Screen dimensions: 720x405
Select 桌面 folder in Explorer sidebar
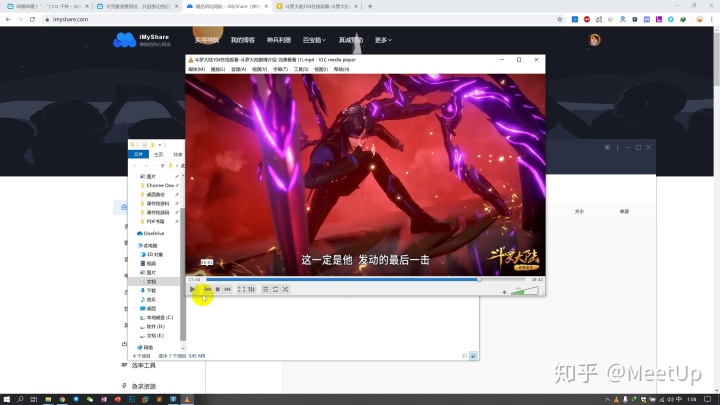coord(148,309)
